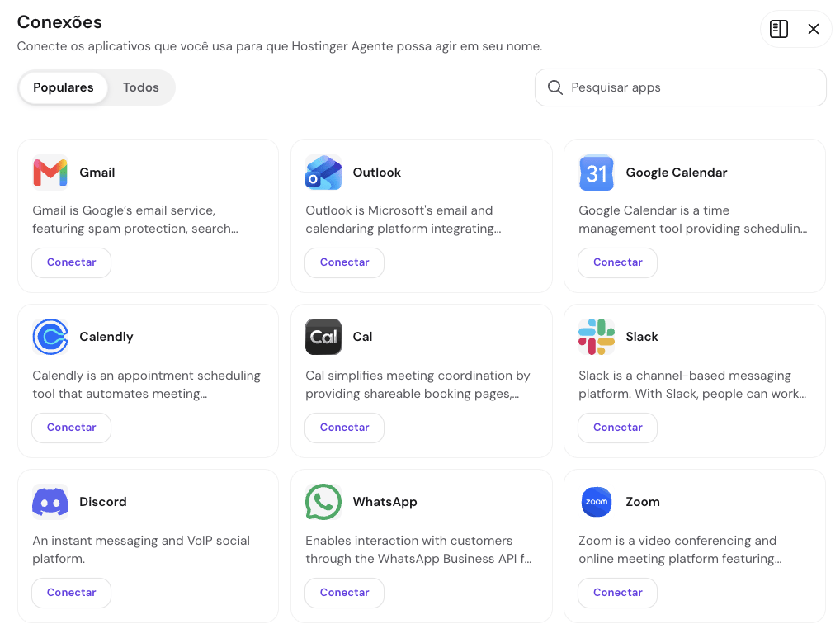Click 'Google Calendar is a time' description
Viewport: 840px width, 629px height.
click(692, 220)
